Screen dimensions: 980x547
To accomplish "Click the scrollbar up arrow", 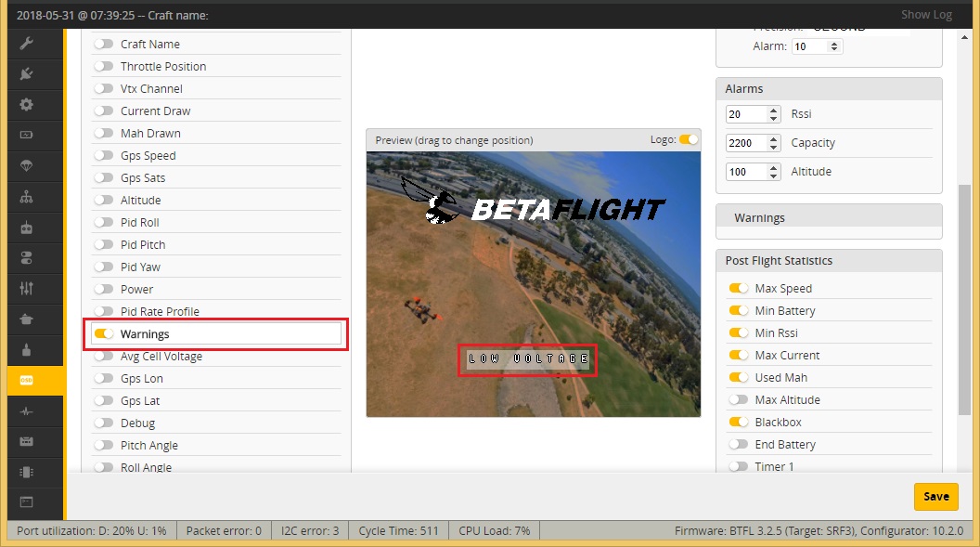I will coord(964,37).
